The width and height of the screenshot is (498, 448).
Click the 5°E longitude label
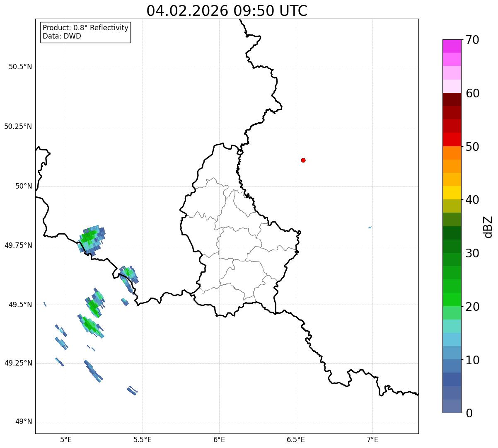pos(66,439)
